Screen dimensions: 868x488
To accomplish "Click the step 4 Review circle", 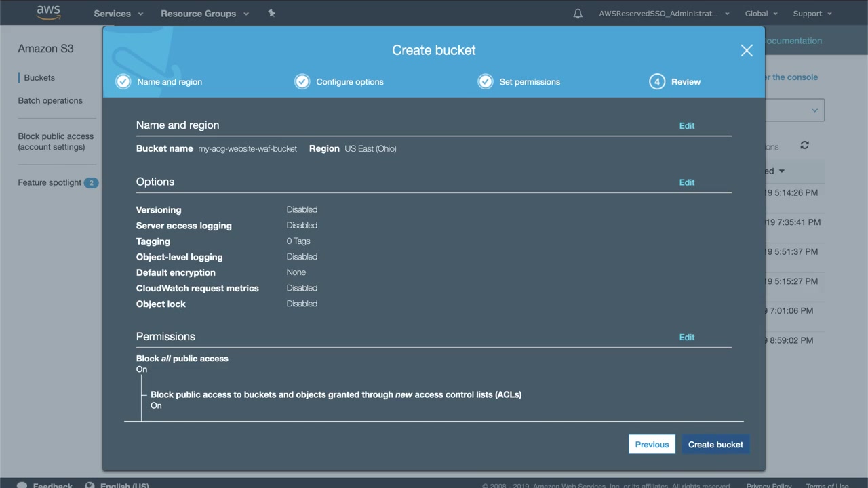I will tap(656, 81).
